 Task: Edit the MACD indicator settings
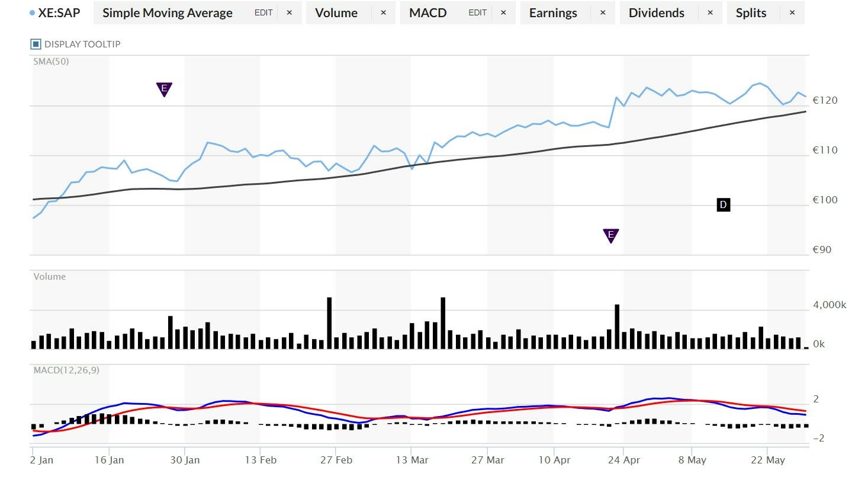tap(477, 12)
